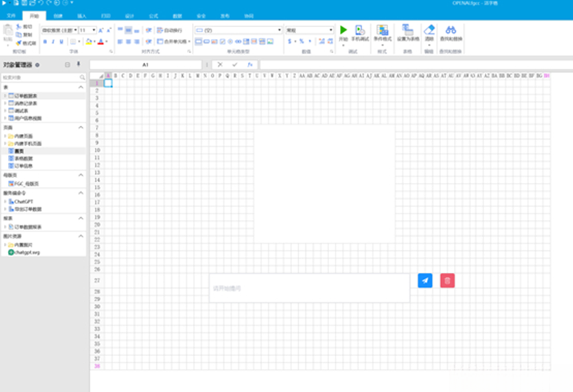Click the cell name box showing A1

click(146, 65)
